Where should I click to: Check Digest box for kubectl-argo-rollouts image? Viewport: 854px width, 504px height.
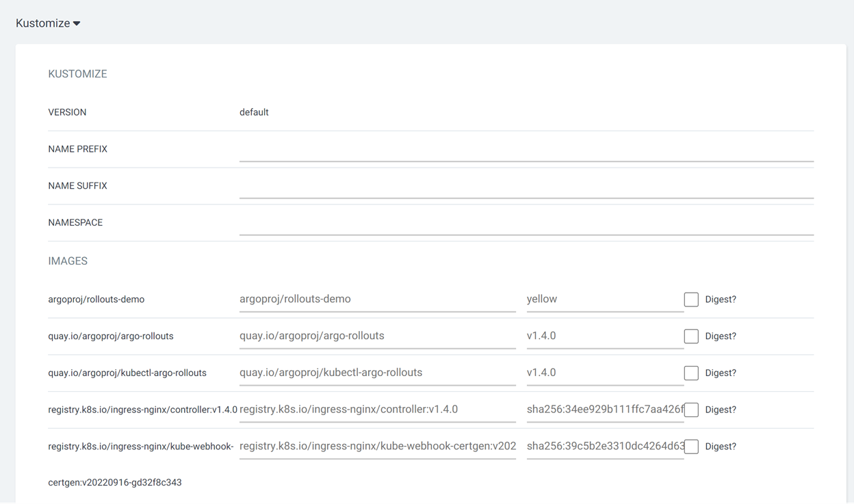pyautogui.click(x=691, y=373)
